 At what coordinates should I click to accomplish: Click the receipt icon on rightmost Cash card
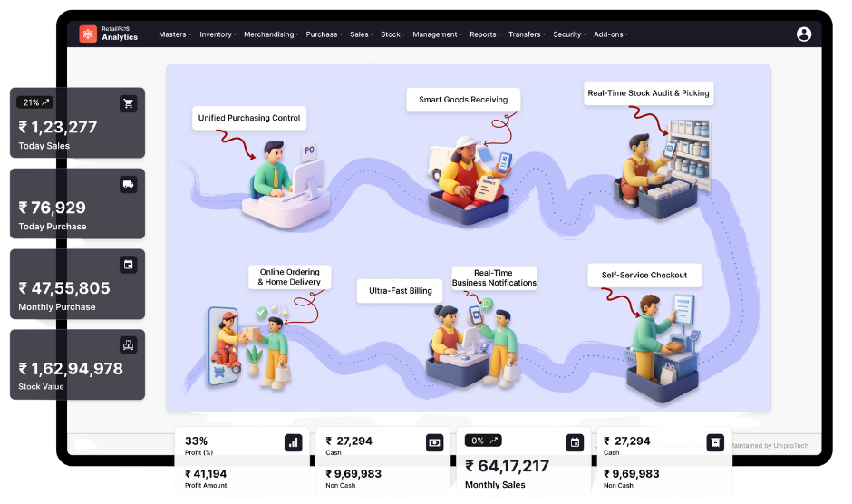(x=715, y=442)
